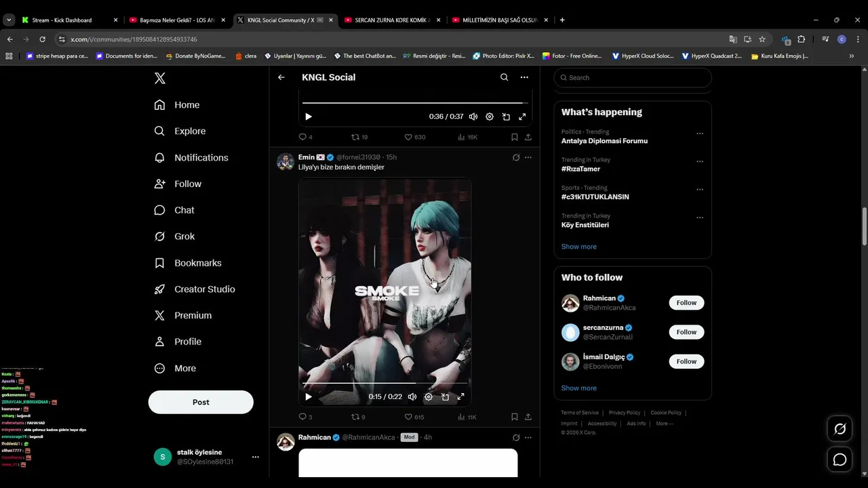Toggle picture-in-picture on SMOKE video
This screenshot has height=488, width=868.
(445, 396)
